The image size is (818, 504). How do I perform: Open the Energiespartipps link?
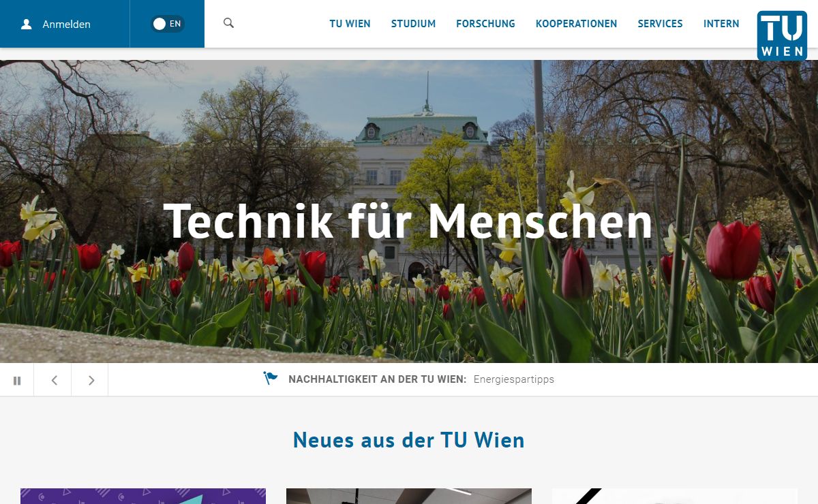514,379
